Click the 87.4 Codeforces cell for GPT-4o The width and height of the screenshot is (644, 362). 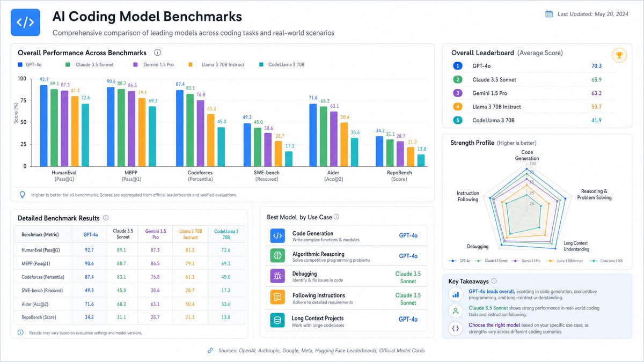pos(89,277)
